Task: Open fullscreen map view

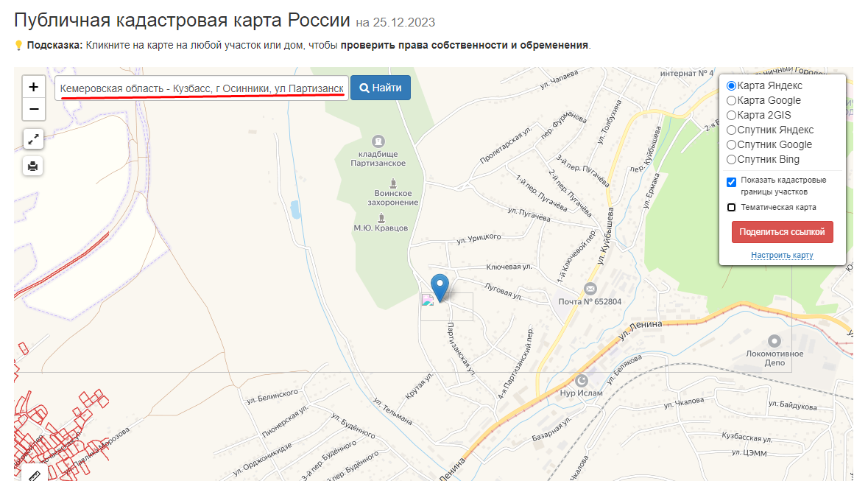Action: click(x=33, y=139)
